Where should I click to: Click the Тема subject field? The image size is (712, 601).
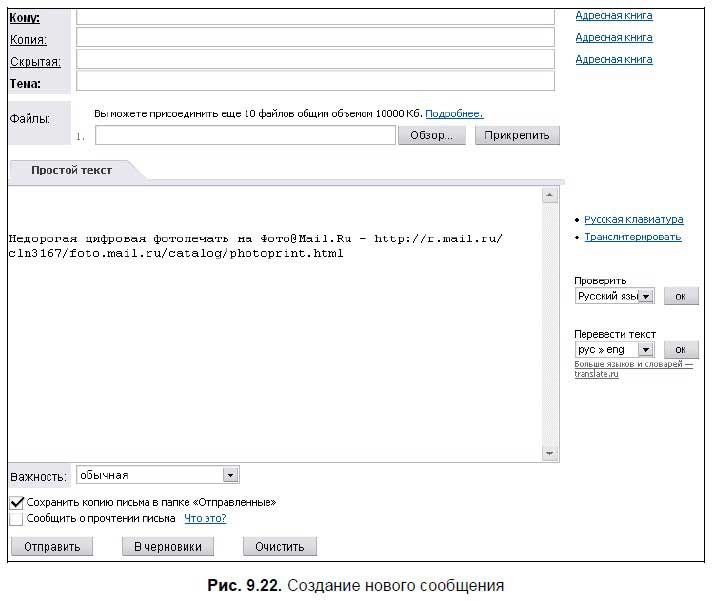coord(315,82)
